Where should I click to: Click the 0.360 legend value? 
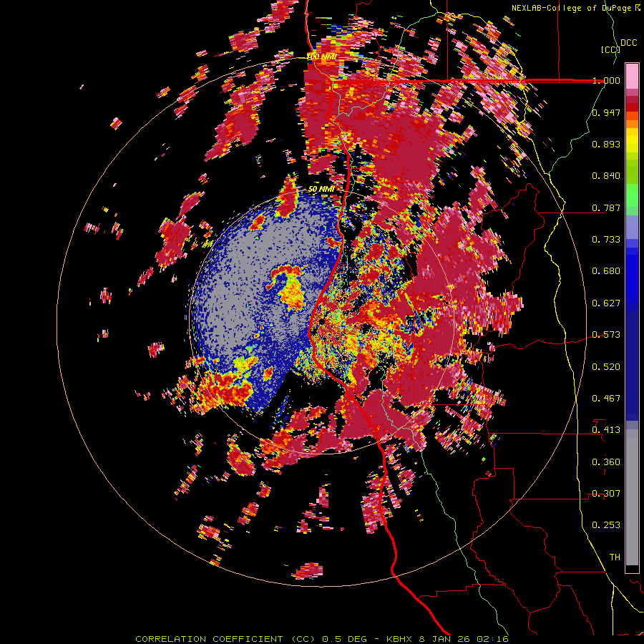click(x=606, y=462)
